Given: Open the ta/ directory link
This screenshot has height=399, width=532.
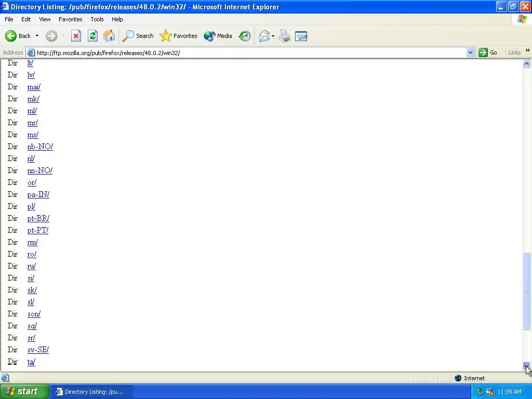Looking at the screenshot, I should pos(31,362).
